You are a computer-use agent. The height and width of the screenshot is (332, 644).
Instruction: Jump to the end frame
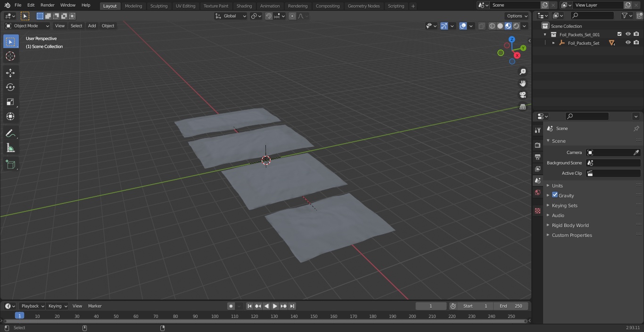point(292,306)
